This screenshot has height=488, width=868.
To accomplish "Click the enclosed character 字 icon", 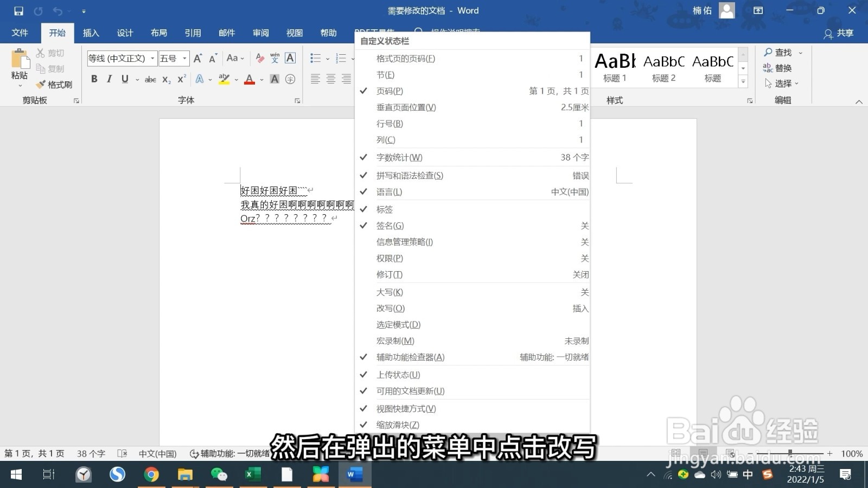I will [x=290, y=79].
